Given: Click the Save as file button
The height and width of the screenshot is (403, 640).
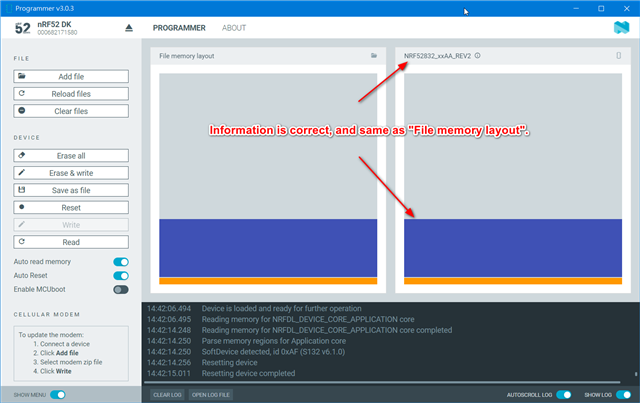Looking at the screenshot, I should coord(71,190).
